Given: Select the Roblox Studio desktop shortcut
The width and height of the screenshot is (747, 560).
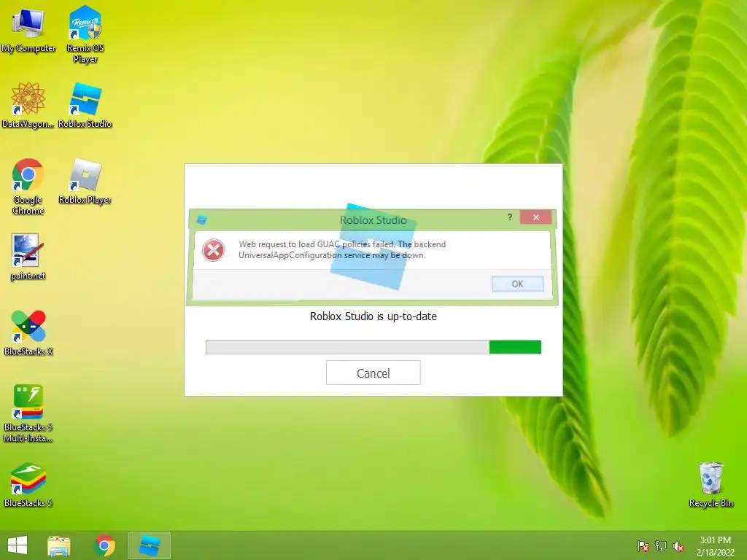Looking at the screenshot, I should 85,105.
